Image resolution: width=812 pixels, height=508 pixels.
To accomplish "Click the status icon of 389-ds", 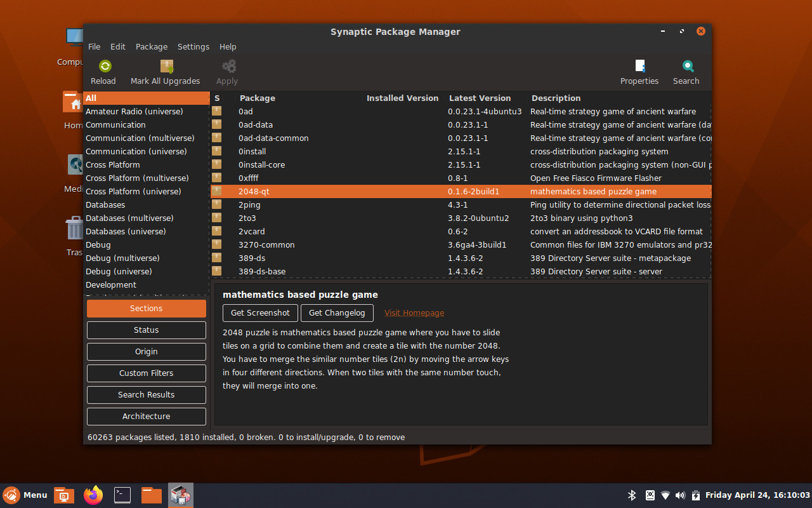I will [x=217, y=258].
